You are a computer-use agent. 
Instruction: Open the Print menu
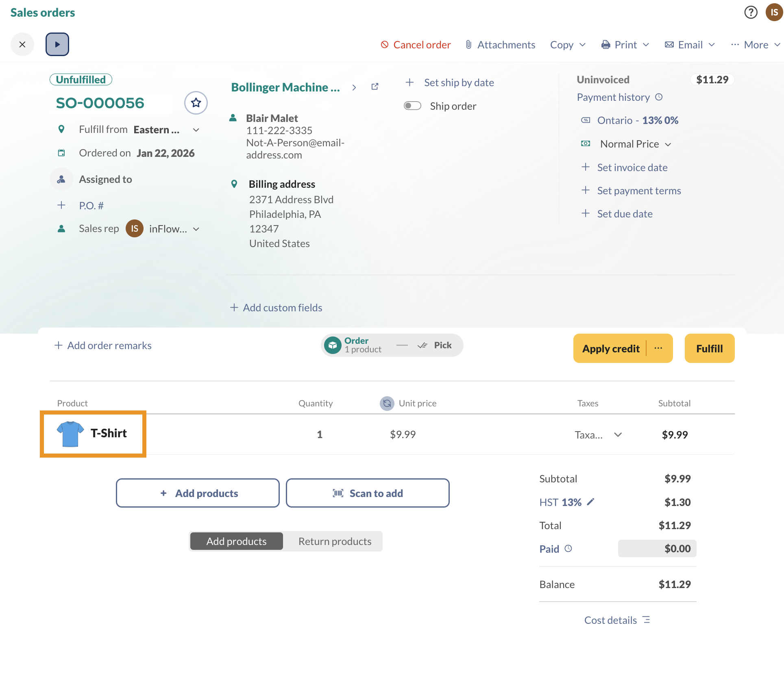(625, 45)
